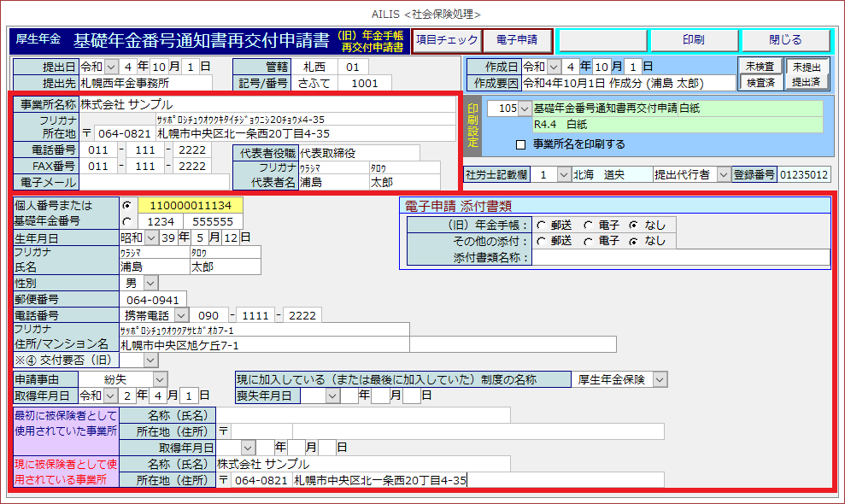Mark status as 検査済
The image size is (845, 504).
[x=760, y=83]
